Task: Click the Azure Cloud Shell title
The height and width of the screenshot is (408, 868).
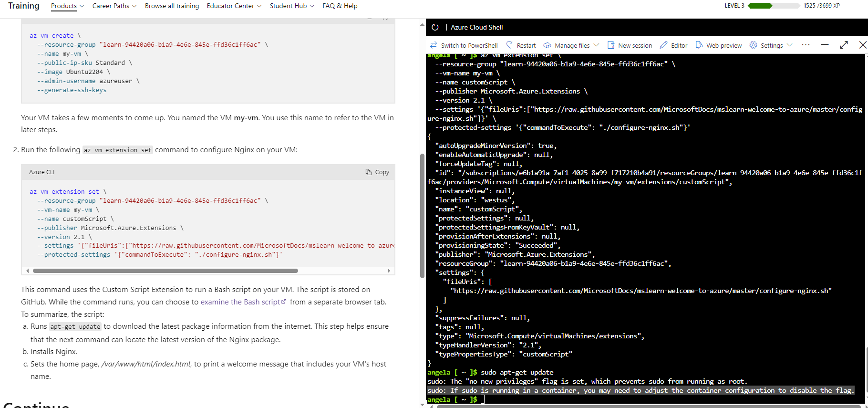Action: pos(477,27)
